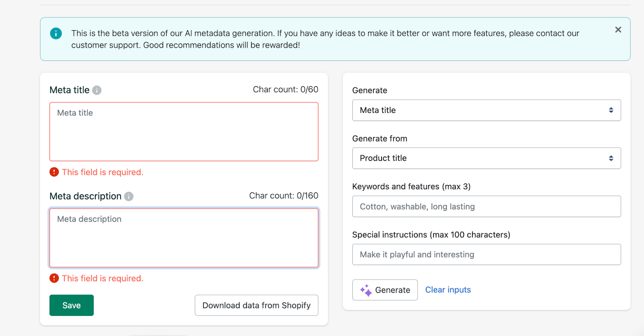Click Download data from Shopify

pos(256,305)
